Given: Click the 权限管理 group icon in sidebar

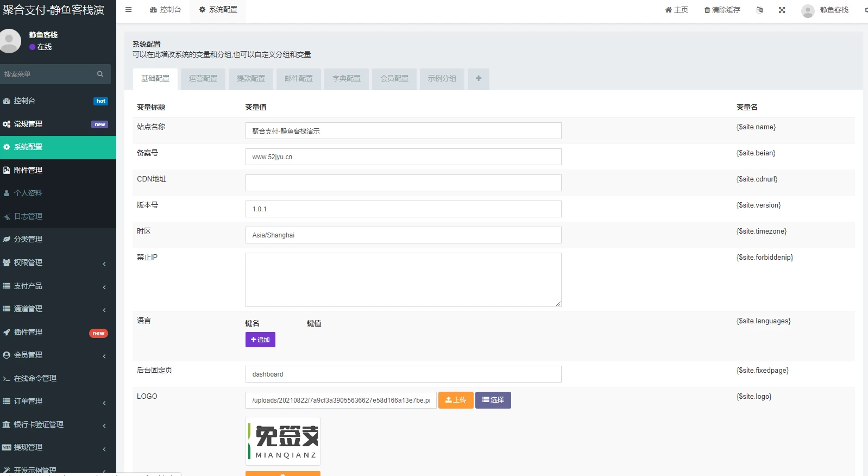Looking at the screenshot, I should [7, 262].
